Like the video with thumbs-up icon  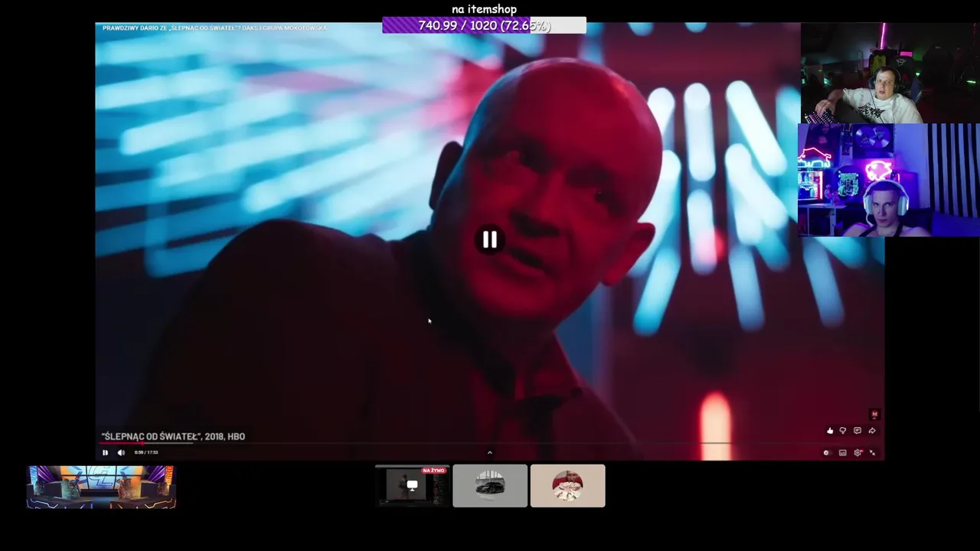coord(830,431)
